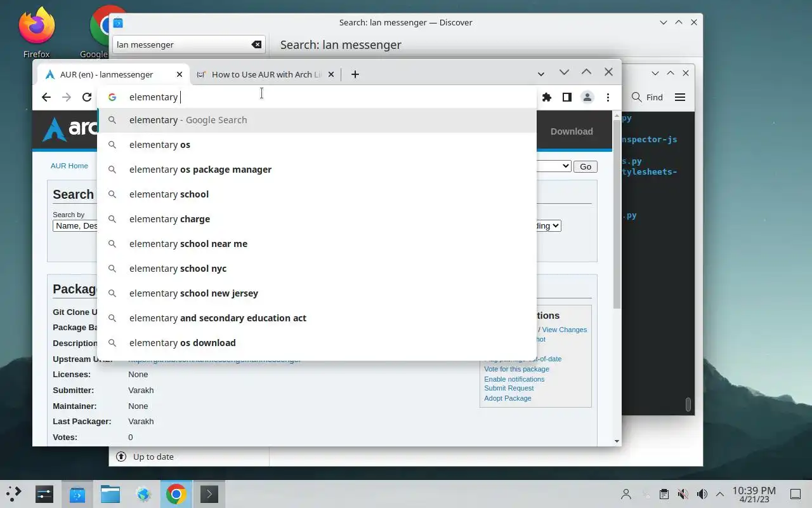Image resolution: width=812 pixels, height=508 pixels.
Task: Click the Adopt Package link
Action: [x=507, y=398]
